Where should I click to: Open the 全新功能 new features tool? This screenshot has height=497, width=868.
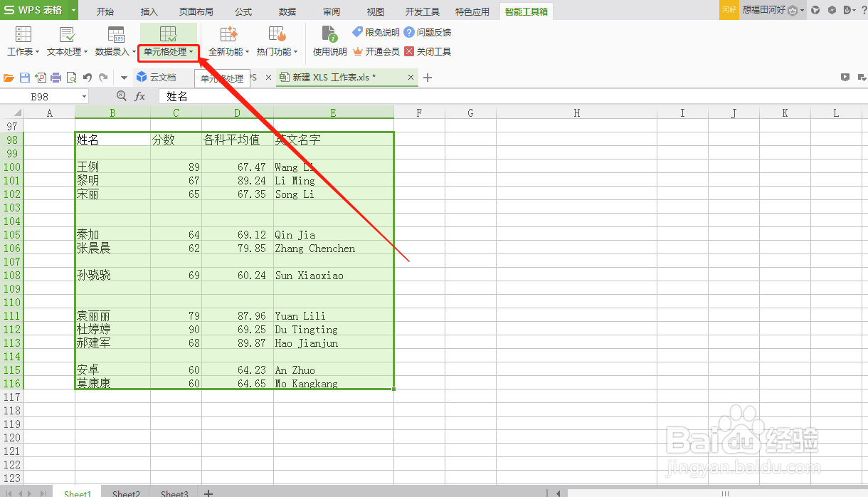(229, 42)
